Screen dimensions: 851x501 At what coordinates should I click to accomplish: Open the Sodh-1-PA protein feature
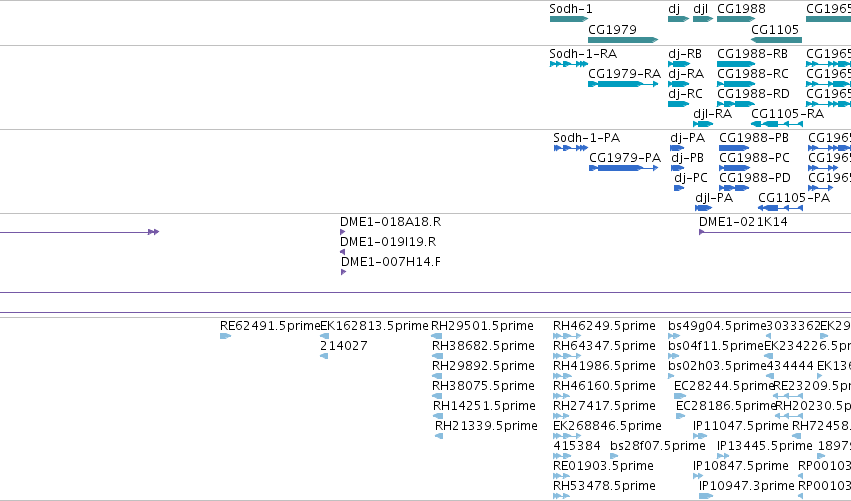point(570,148)
